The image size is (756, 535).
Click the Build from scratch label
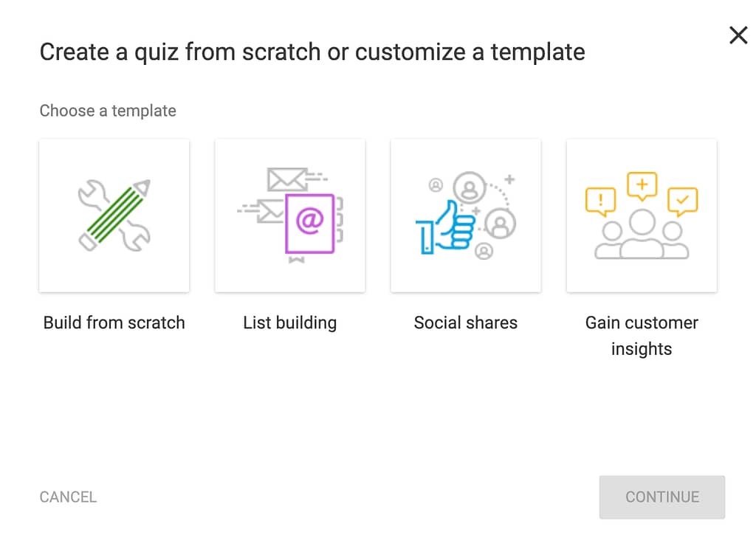(x=114, y=322)
